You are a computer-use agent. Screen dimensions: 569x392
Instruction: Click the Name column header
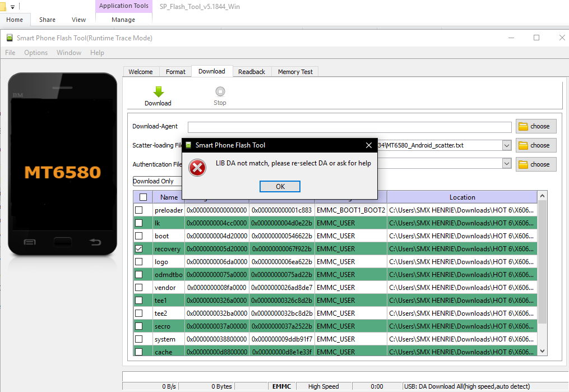[169, 197]
